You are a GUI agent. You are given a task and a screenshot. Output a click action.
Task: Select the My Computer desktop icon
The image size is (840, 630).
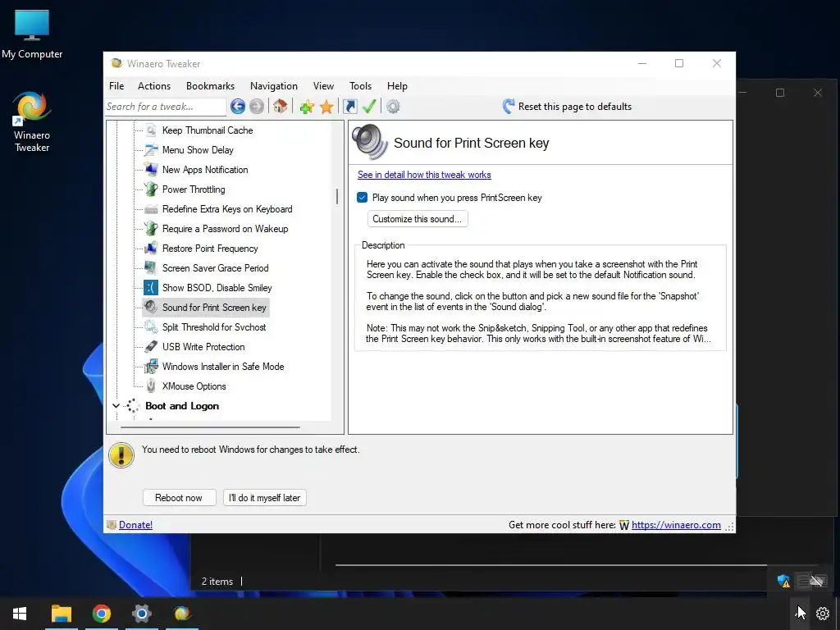(32, 34)
